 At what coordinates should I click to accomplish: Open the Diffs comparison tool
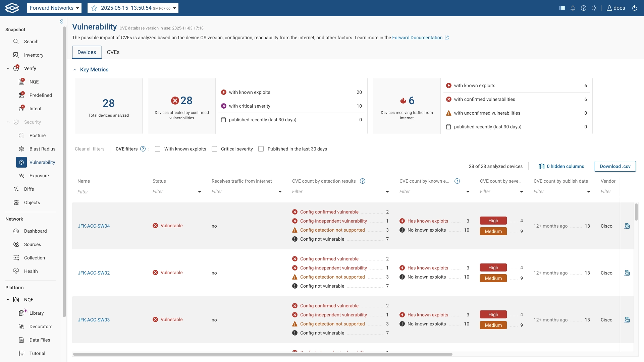point(29,189)
